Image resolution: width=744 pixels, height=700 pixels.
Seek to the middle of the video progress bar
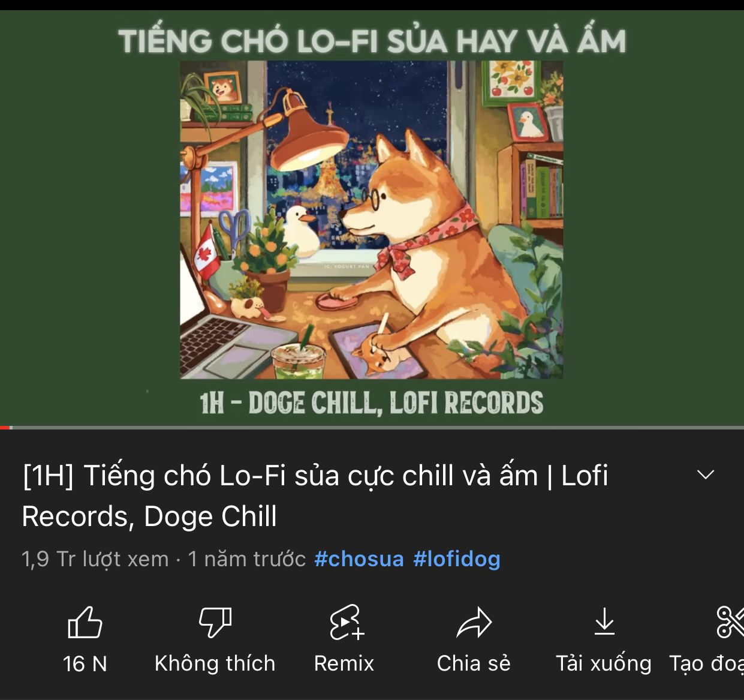pyautogui.click(x=372, y=427)
